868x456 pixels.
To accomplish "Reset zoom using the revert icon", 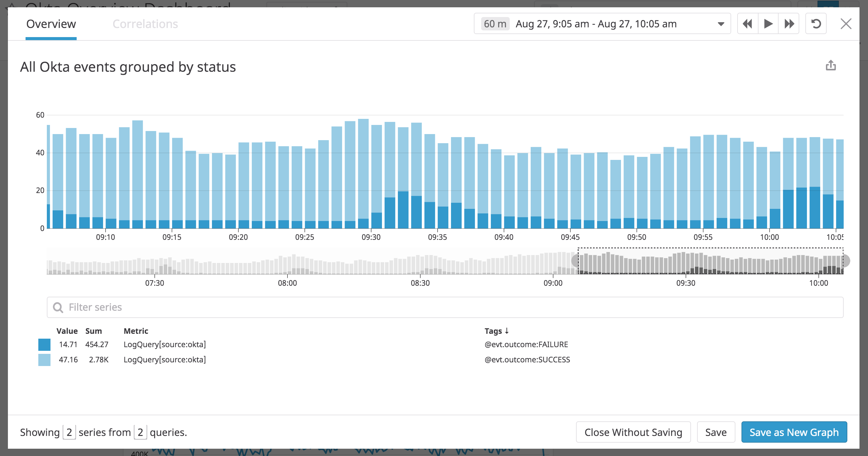I will (x=816, y=24).
